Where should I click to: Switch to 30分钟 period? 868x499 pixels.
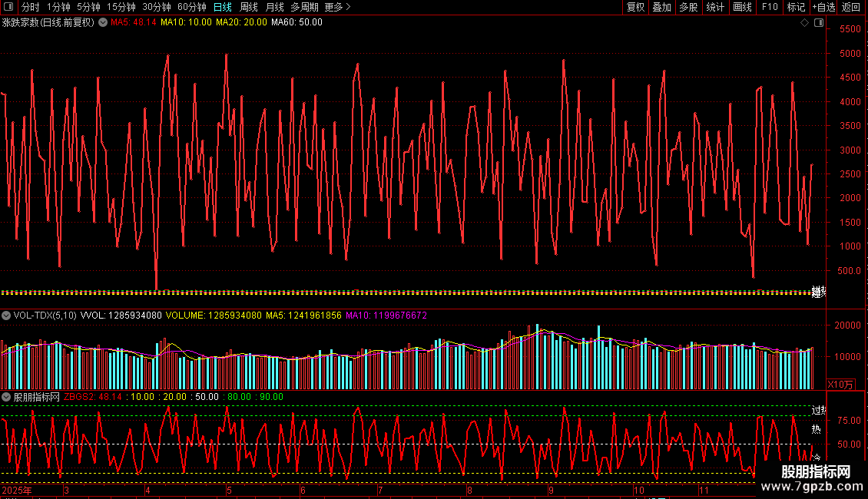[x=157, y=7]
